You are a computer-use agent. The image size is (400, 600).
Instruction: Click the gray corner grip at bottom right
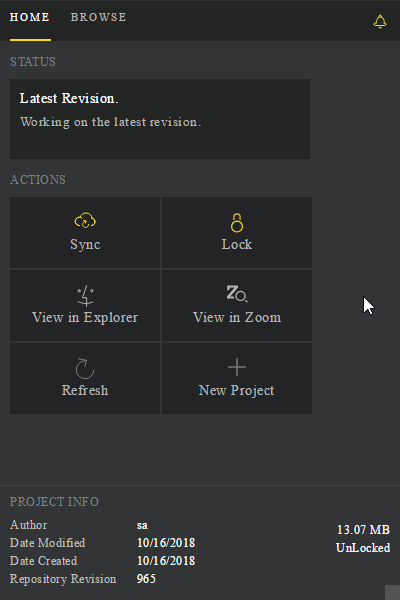[x=392, y=592]
